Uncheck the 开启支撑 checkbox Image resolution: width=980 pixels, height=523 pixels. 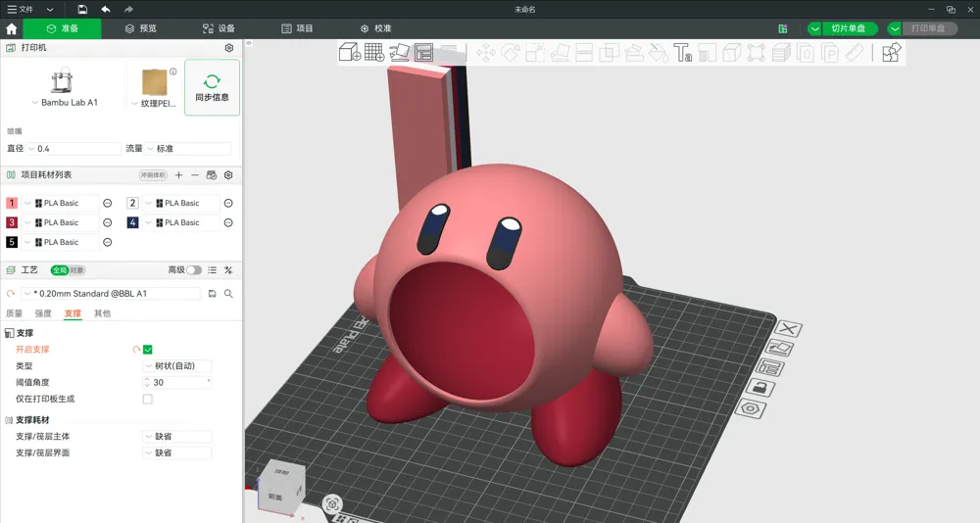[148, 350]
